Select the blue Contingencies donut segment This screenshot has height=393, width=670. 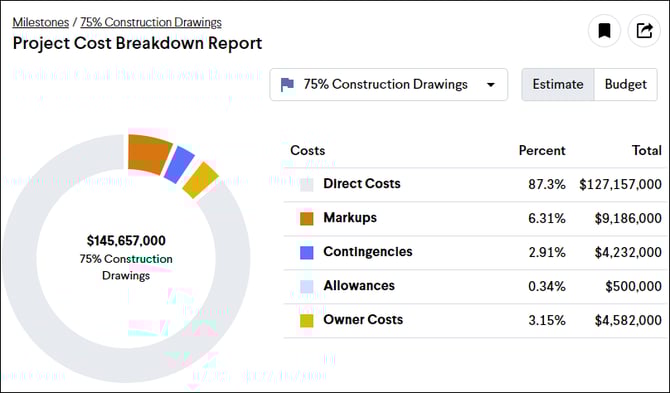click(x=179, y=164)
